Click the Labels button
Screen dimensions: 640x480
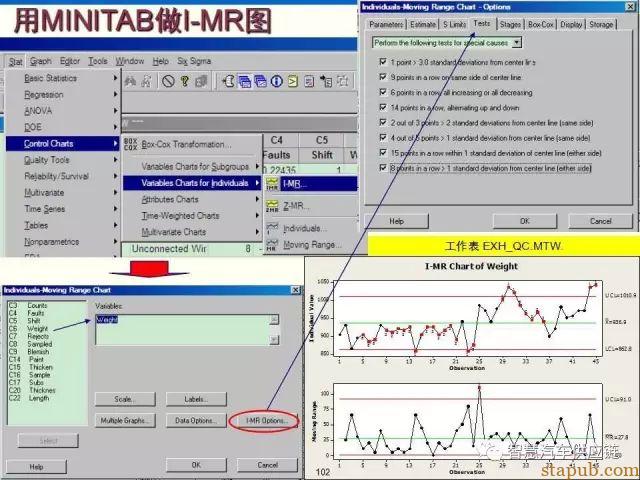coord(196,399)
